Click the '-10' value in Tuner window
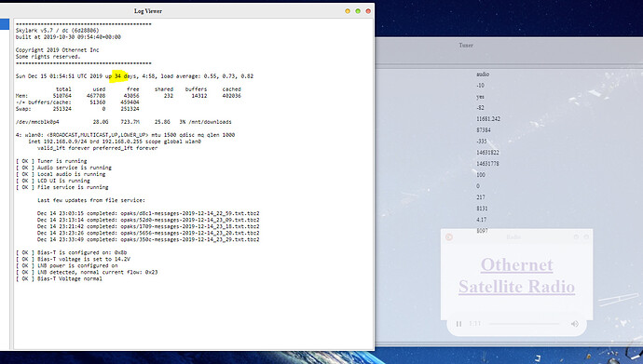This screenshot has height=364, width=643. 480,85
